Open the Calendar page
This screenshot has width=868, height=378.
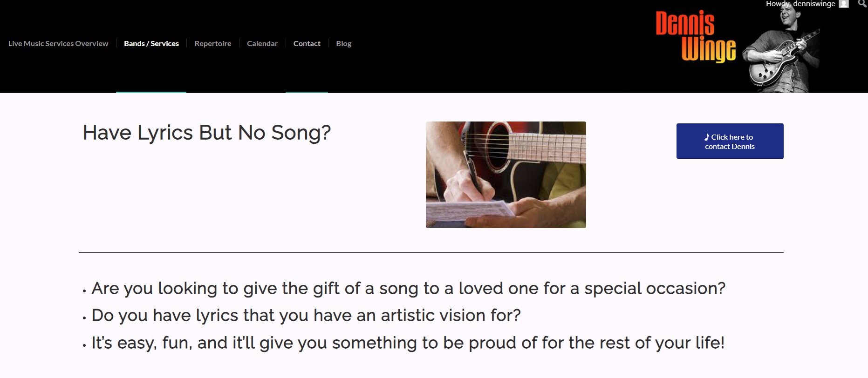(x=262, y=43)
